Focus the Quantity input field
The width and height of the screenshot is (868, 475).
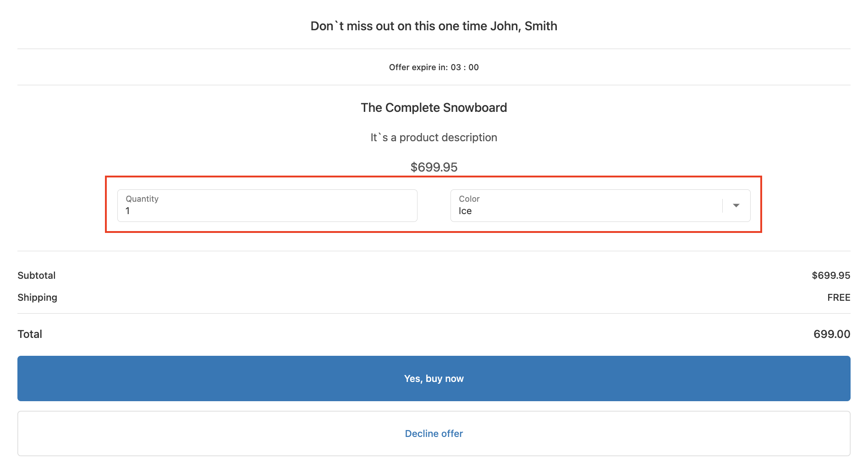(x=267, y=206)
